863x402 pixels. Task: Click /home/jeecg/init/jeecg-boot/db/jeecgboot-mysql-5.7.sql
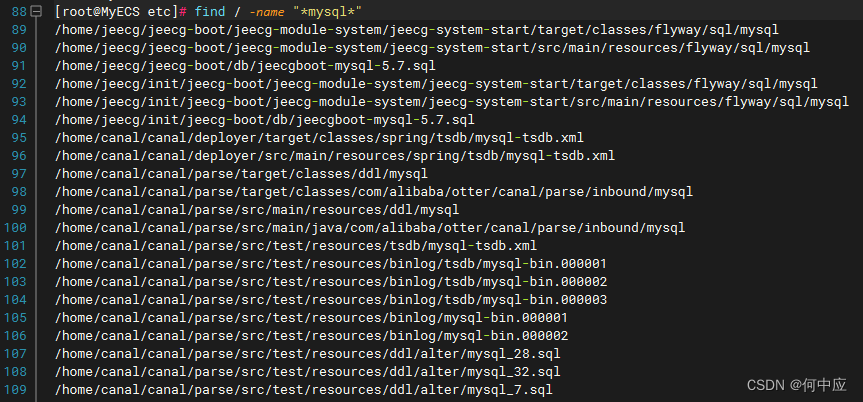pyautogui.click(x=265, y=119)
